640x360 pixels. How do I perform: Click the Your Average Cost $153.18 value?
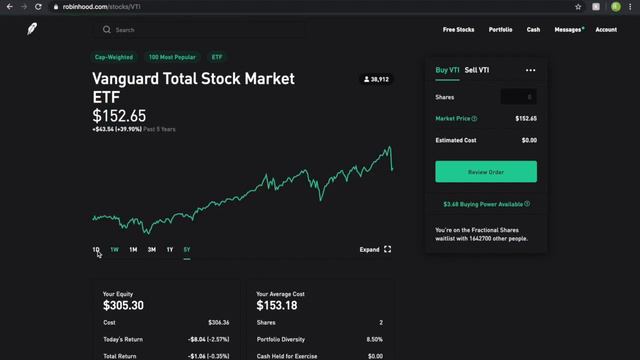point(277,305)
